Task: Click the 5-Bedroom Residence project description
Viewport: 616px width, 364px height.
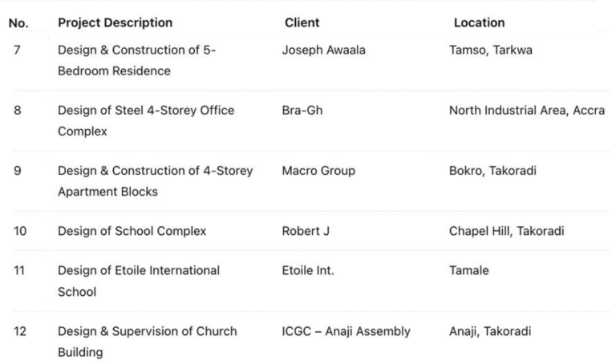Action: click(x=137, y=60)
